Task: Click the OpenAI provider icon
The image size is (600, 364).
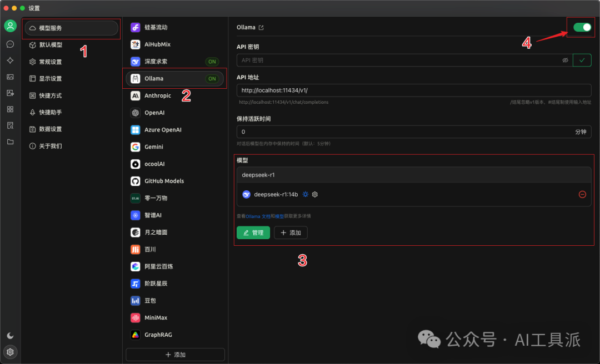Action: pos(136,113)
